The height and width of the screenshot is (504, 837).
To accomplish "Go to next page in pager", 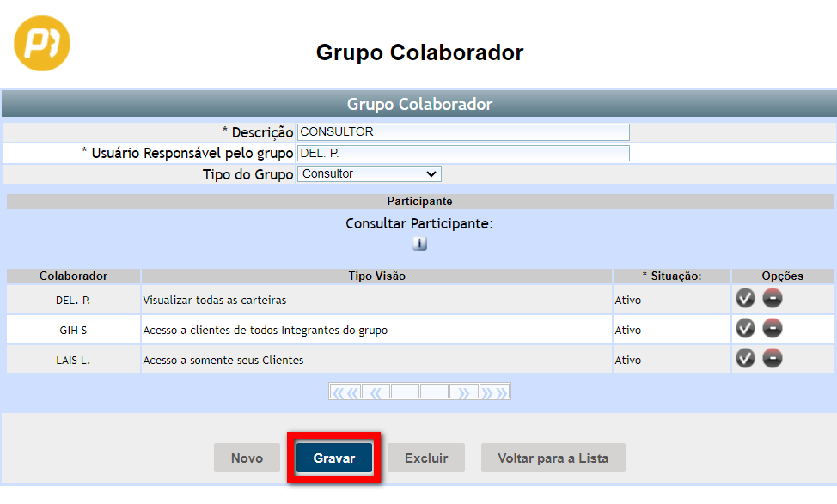I will pyautogui.click(x=463, y=392).
